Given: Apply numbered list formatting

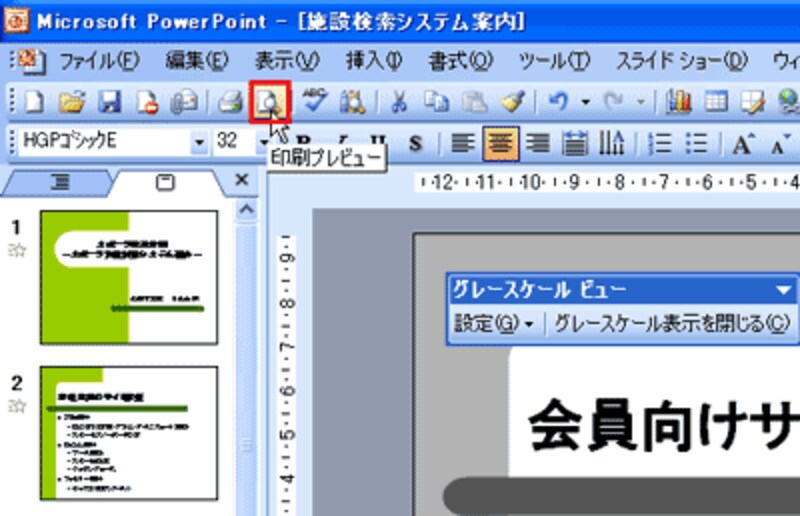Looking at the screenshot, I should click(659, 143).
